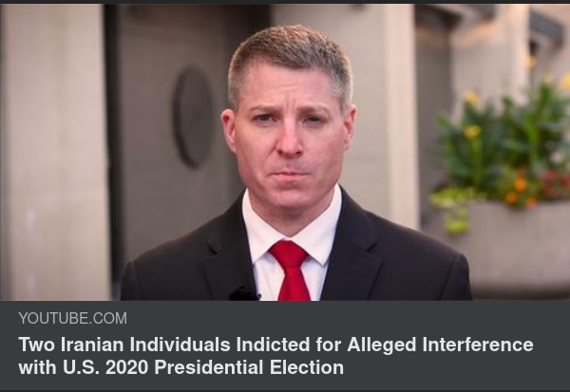Click the lapel microphone on the suit

[x=244, y=293]
